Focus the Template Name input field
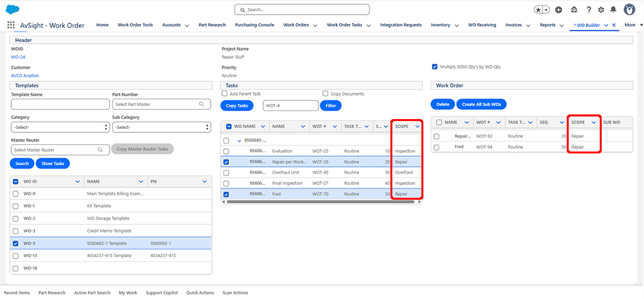 coord(60,105)
